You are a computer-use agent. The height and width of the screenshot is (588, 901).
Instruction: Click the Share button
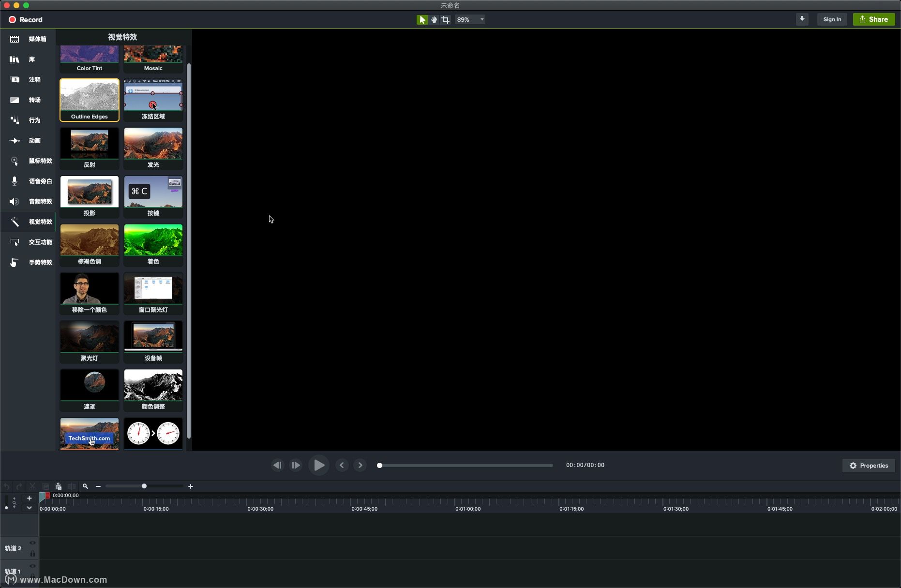tap(874, 19)
